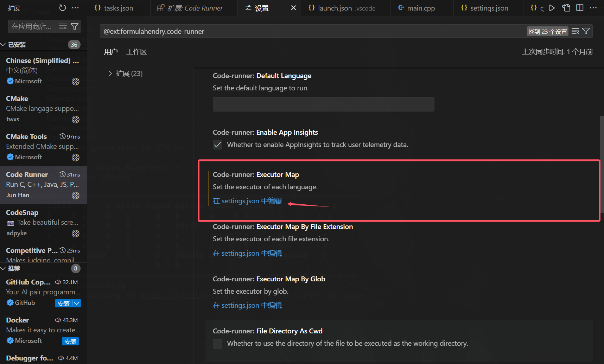The image size is (604, 364).
Task: Close the 设置 tab
Action: click(293, 8)
